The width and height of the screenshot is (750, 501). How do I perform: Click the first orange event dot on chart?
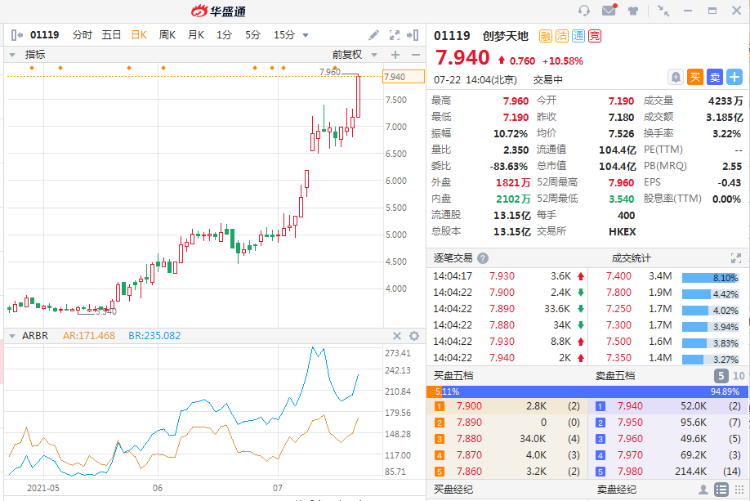(32, 68)
